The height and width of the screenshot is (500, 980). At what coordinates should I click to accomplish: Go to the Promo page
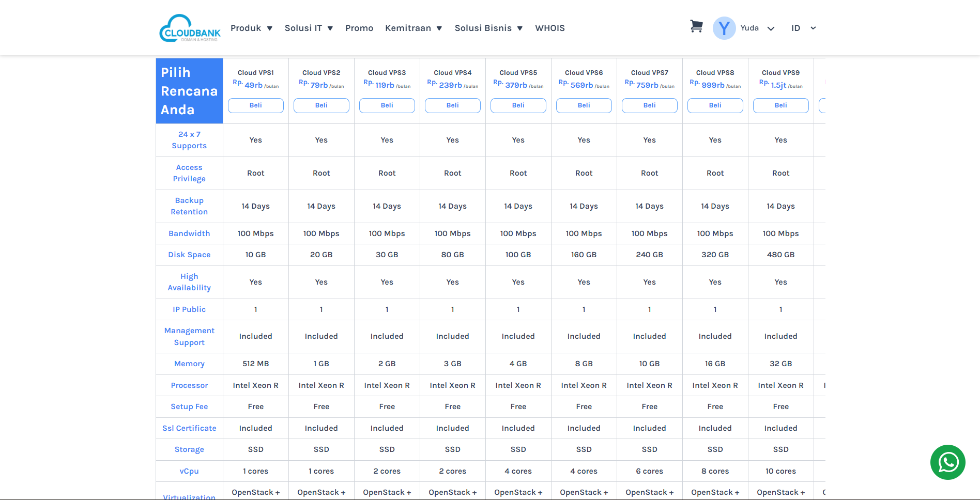coord(359,28)
